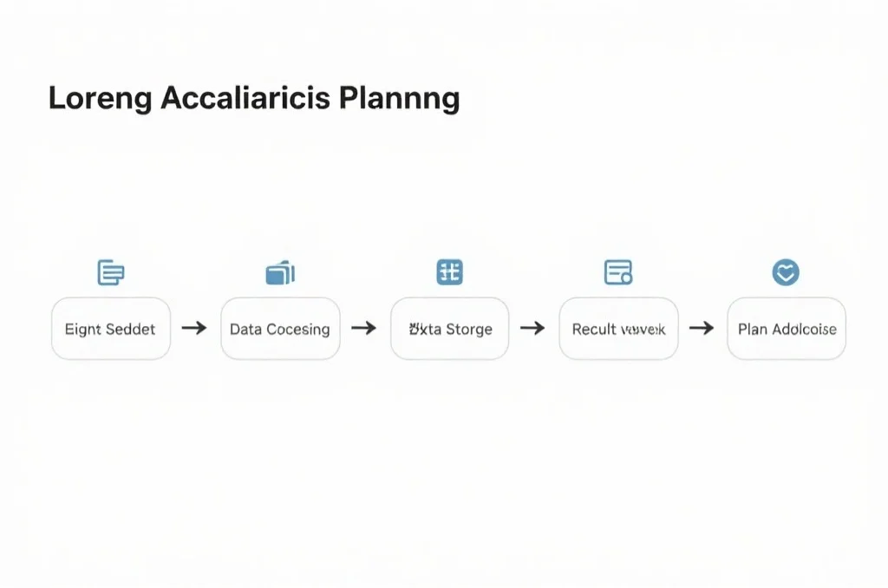Click the arrow pointing to the Storge step
The height and width of the screenshot is (588, 888).
click(364, 328)
